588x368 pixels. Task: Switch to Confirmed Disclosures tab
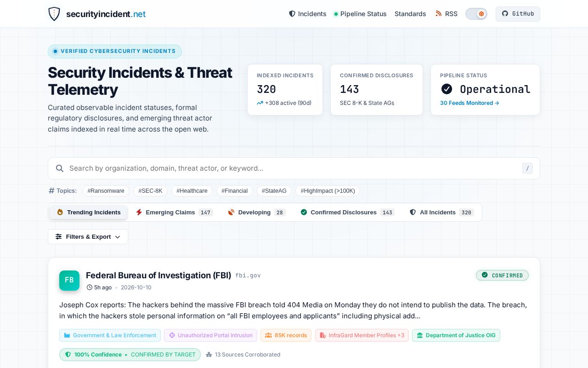pyautogui.click(x=347, y=212)
